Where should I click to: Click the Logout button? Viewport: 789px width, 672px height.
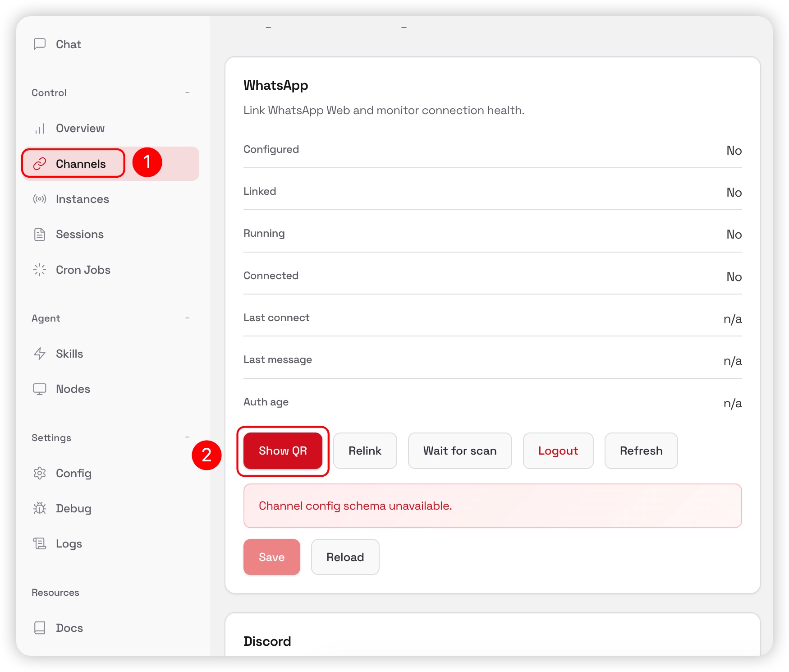pos(558,451)
